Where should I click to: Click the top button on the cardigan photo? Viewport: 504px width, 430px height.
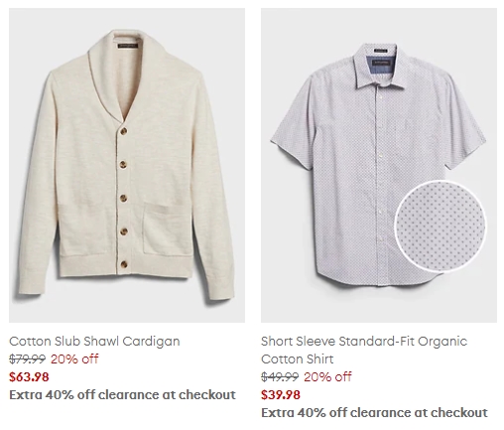pyautogui.click(x=124, y=131)
